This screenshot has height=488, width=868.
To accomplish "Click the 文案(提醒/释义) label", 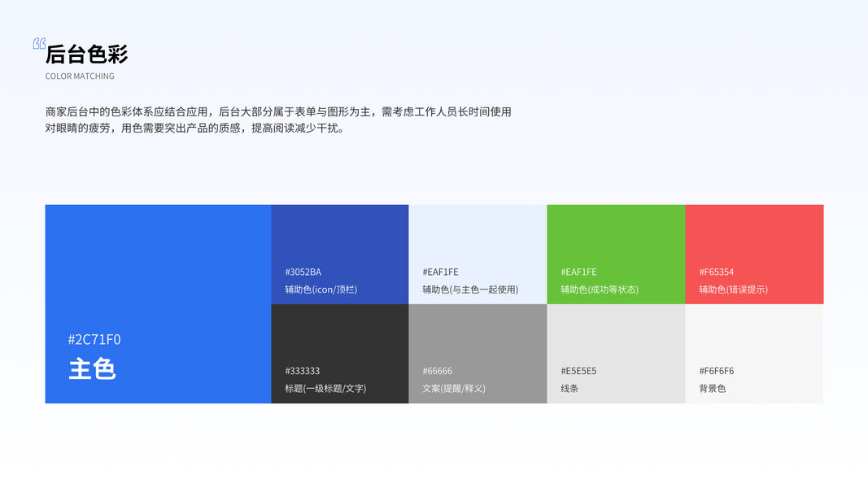I will tap(454, 389).
